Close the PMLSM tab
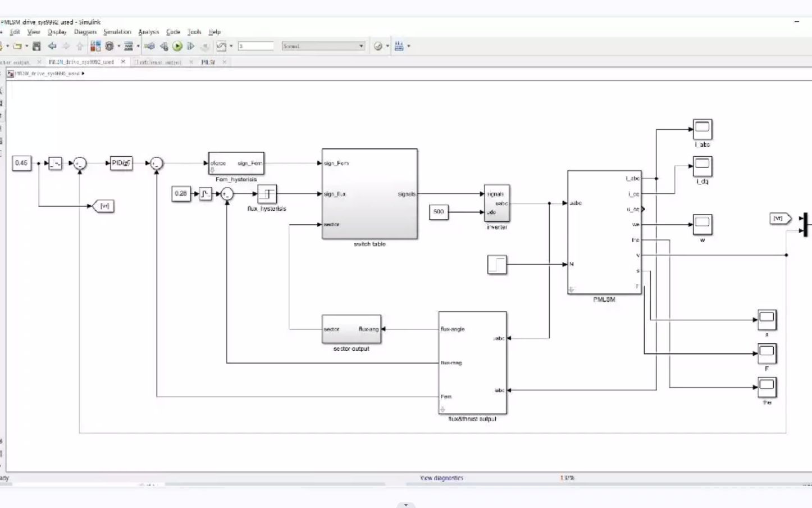Viewport: 812px width, 508px height. click(224, 62)
